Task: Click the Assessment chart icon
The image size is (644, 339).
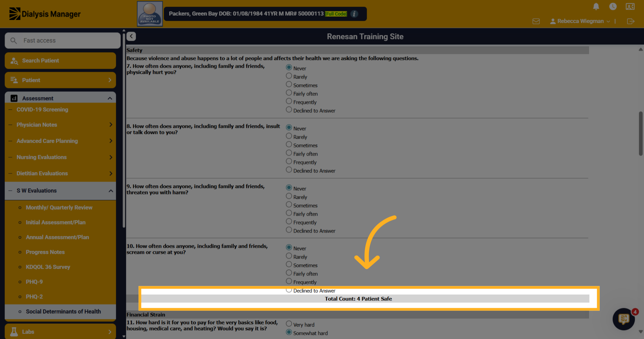Action: click(x=14, y=98)
